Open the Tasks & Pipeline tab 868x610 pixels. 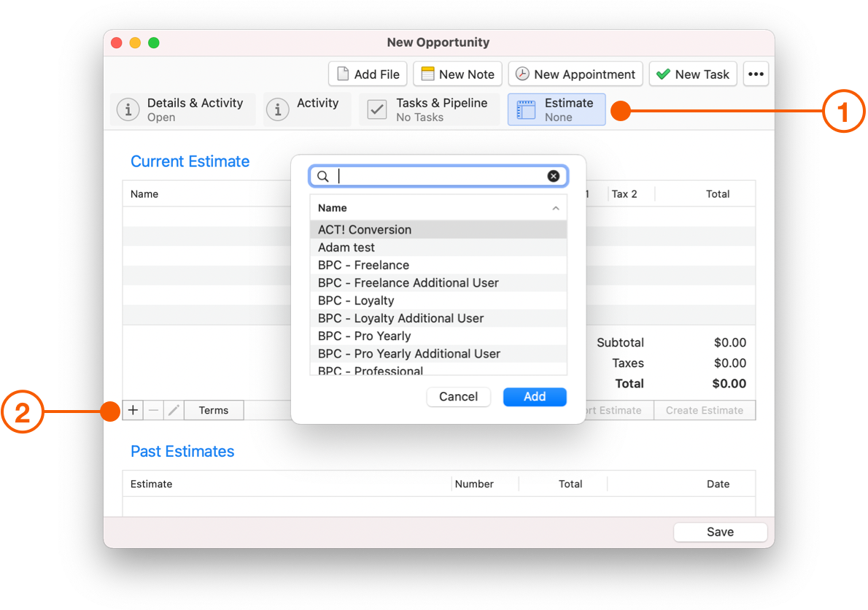point(429,109)
